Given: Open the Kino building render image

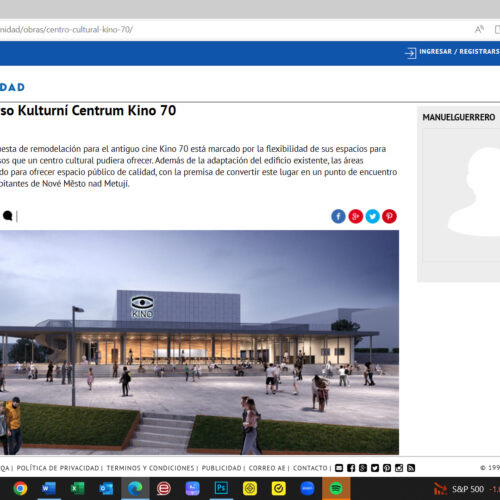Looking at the screenshot, I should [x=199, y=342].
